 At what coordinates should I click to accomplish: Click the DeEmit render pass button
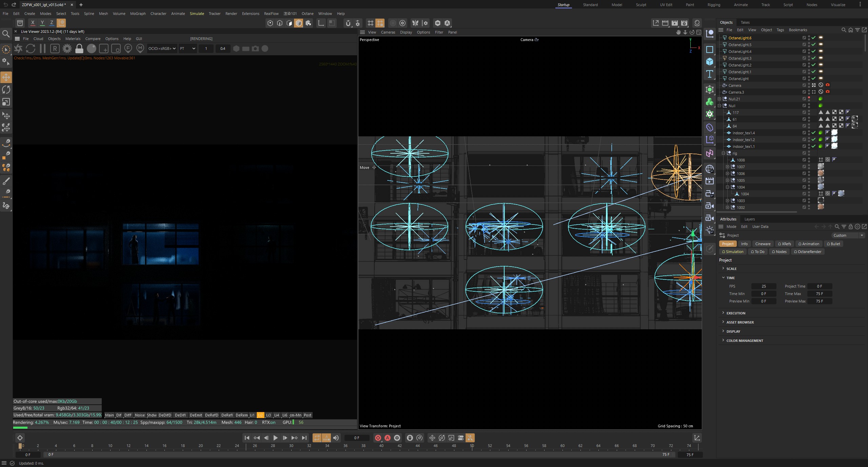[x=196, y=415]
